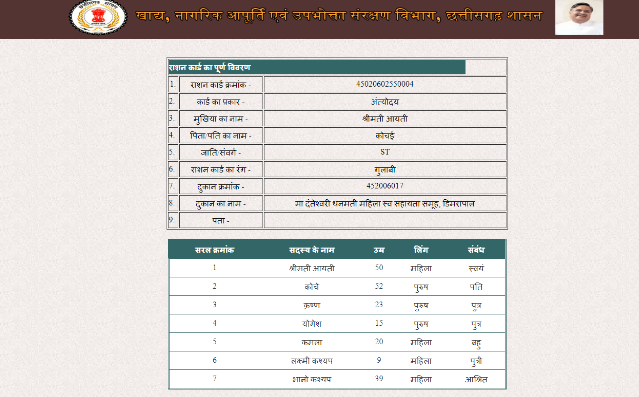Viewport: 639px width, 397px height.
Task: Click the 'सदस्य के नाम' column header
Action: coord(312,250)
